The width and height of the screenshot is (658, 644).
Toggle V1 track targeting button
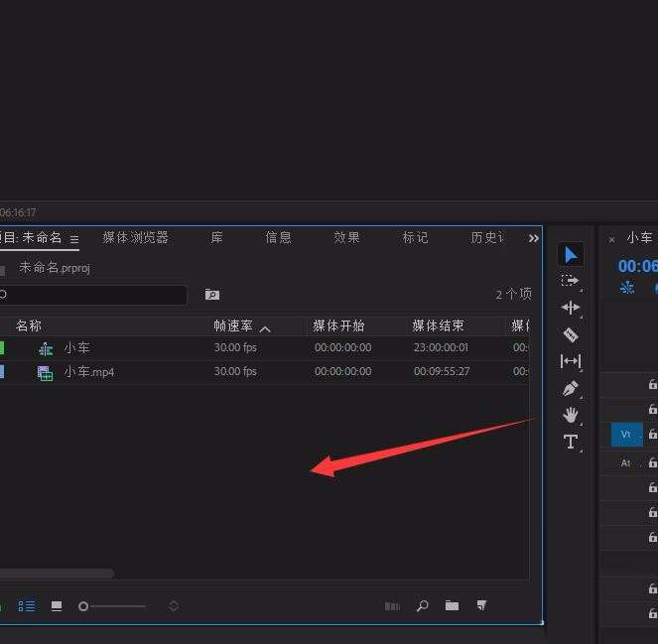coord(626,435)
